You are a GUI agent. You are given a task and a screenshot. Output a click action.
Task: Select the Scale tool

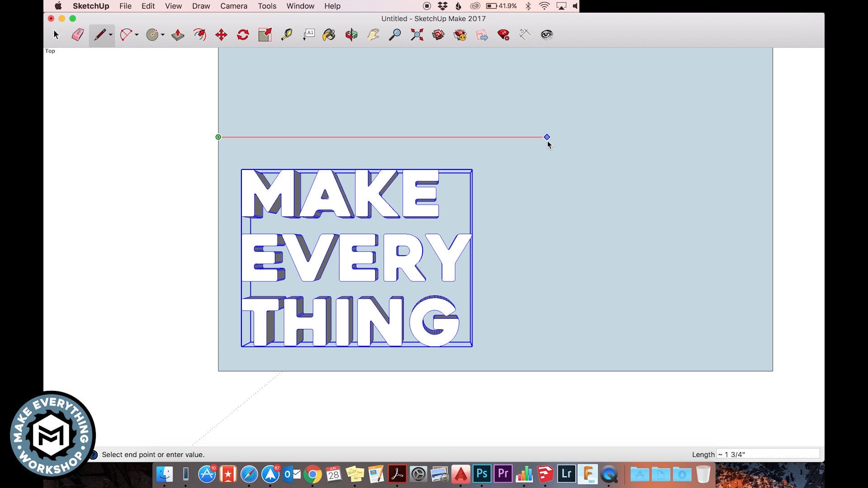265,35
